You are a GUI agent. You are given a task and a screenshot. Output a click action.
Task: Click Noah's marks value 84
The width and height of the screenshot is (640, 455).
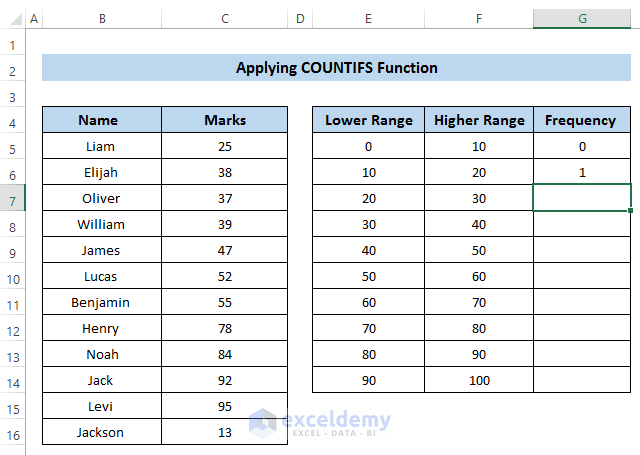click(x=224, y=354)
